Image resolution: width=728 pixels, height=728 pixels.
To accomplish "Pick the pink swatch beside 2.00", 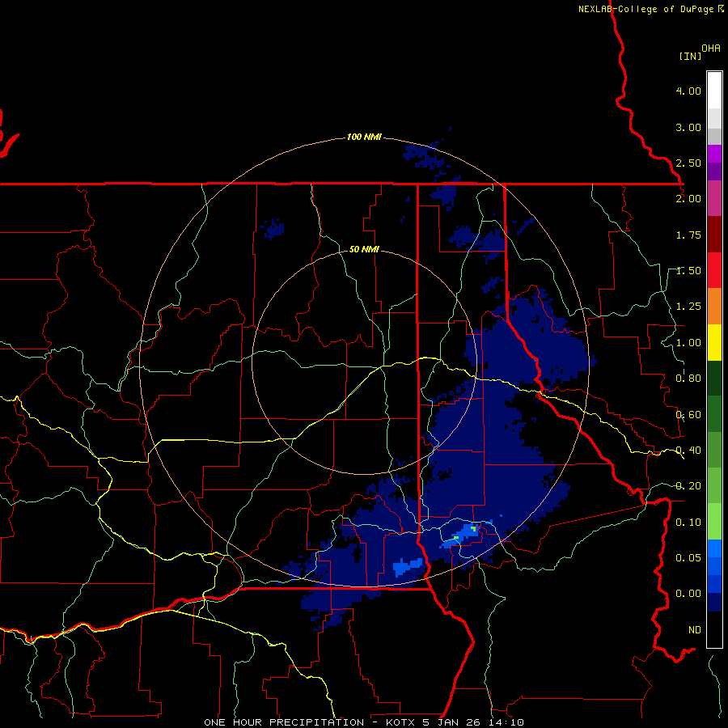I will (714, 198).
